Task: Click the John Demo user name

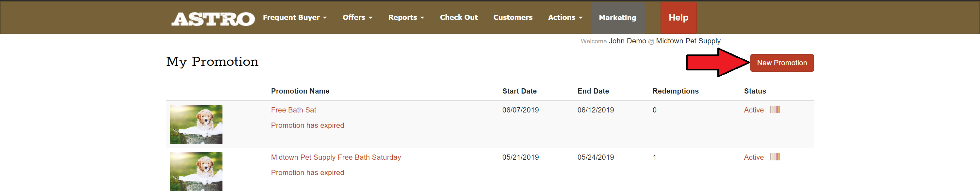Action: [627, 41]
